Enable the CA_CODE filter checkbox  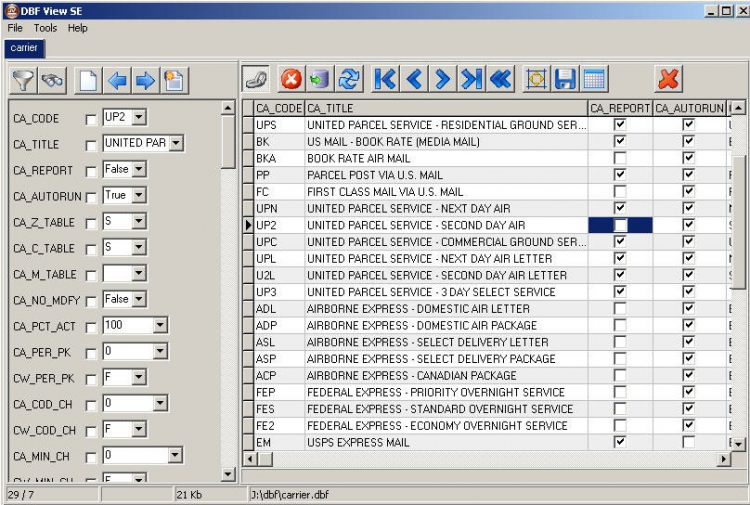[x=90, y=119]
